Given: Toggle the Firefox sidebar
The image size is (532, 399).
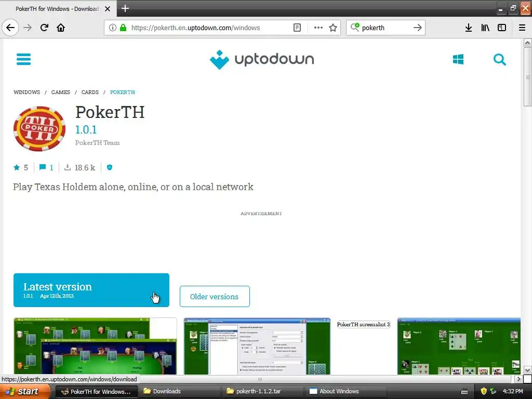Looking at the screenshot, I should point(502,28).
